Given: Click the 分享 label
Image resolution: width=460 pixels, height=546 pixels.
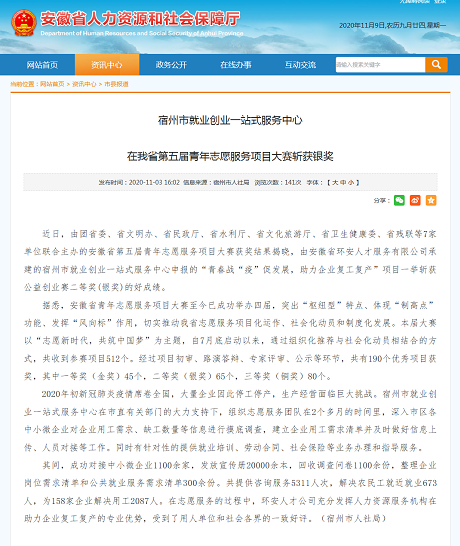Looking at the screenshot, I should [381, 201].
